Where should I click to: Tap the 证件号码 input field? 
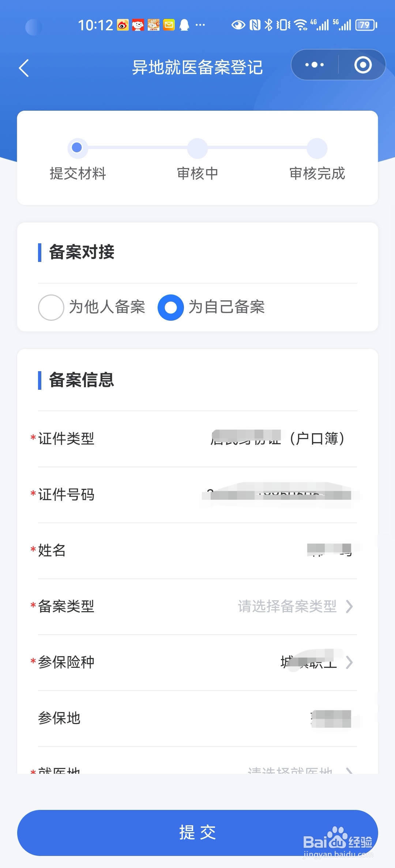tap(197, 495)
